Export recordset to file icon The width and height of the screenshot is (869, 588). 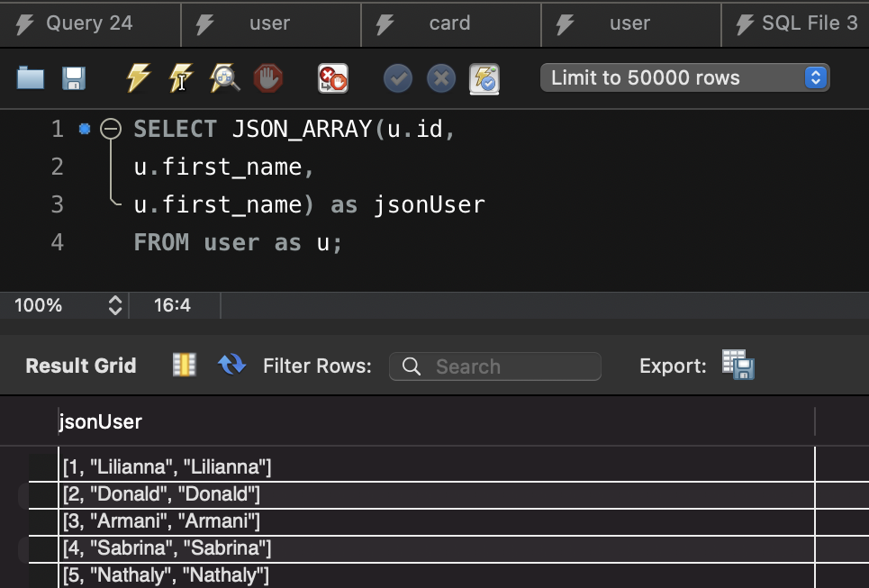(738, 365)
